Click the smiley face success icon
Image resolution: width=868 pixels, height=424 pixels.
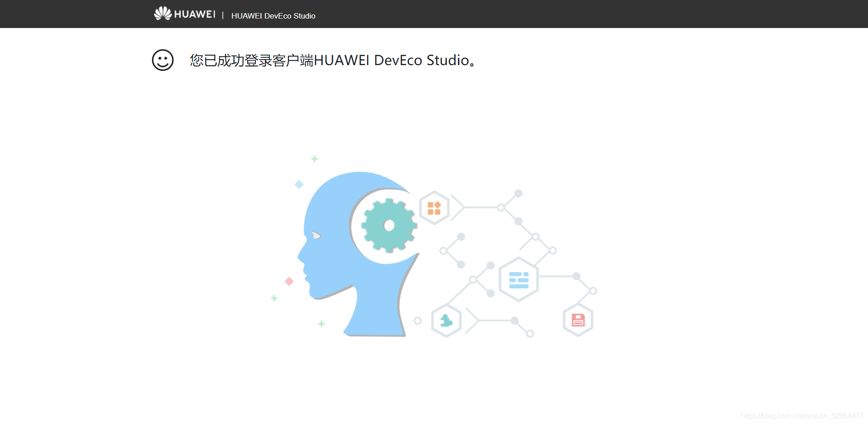163,60
